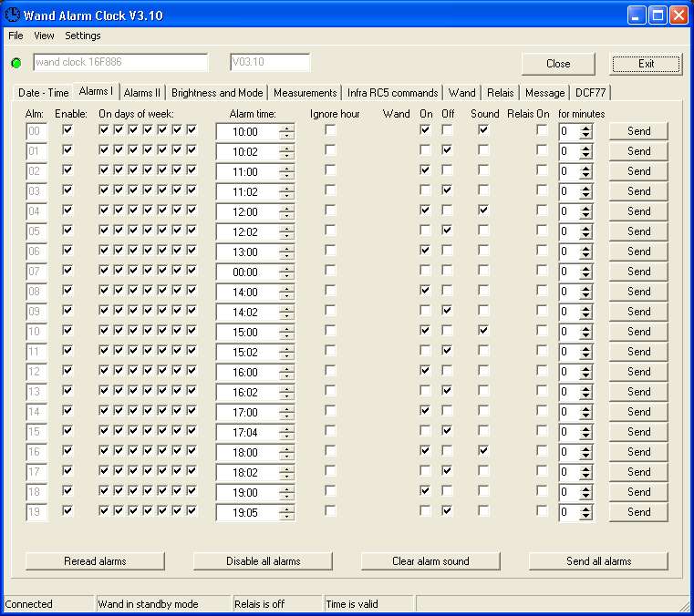Click the Connected status bar text
Viewport: 694px width, 616px height.
pyautogui.click(x=29, y=604)
